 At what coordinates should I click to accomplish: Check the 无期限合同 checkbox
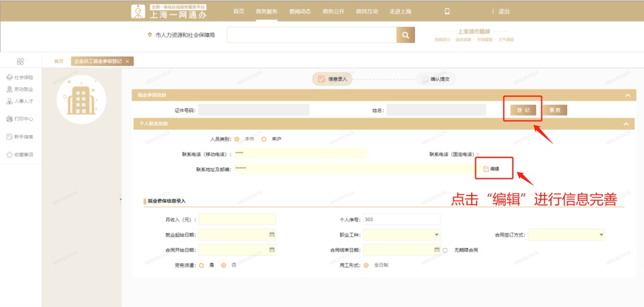point(445,250)
